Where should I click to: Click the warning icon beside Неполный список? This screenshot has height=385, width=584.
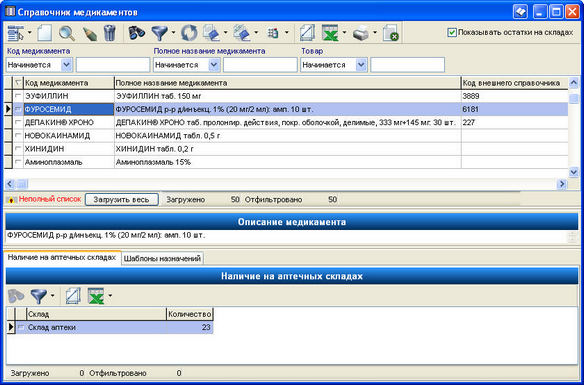pos(11,200)
